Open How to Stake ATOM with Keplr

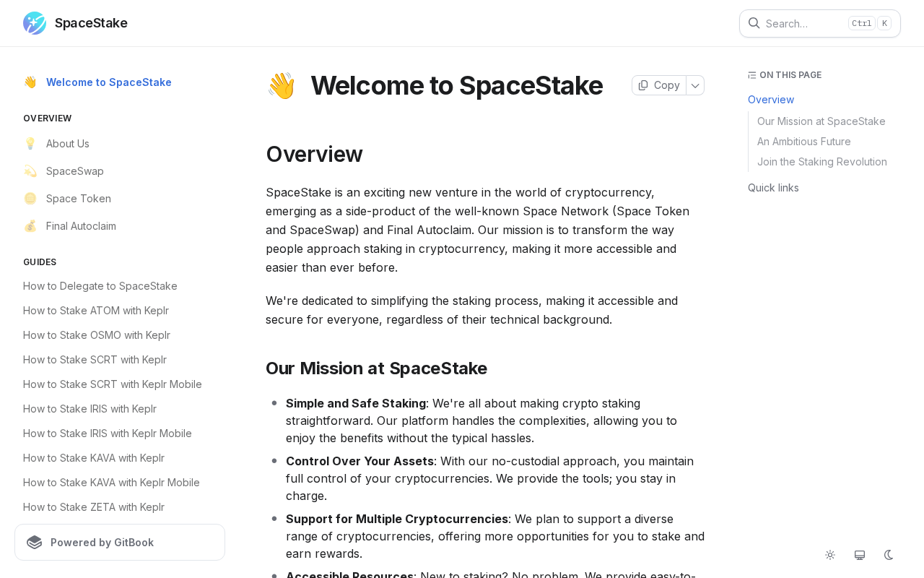coord(96,311)
